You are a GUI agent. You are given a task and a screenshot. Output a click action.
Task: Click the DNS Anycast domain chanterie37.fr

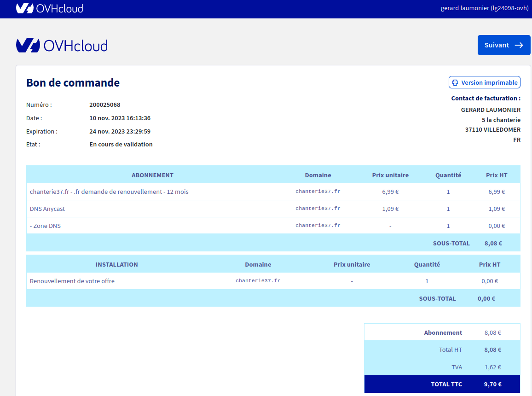click(318, 209)
